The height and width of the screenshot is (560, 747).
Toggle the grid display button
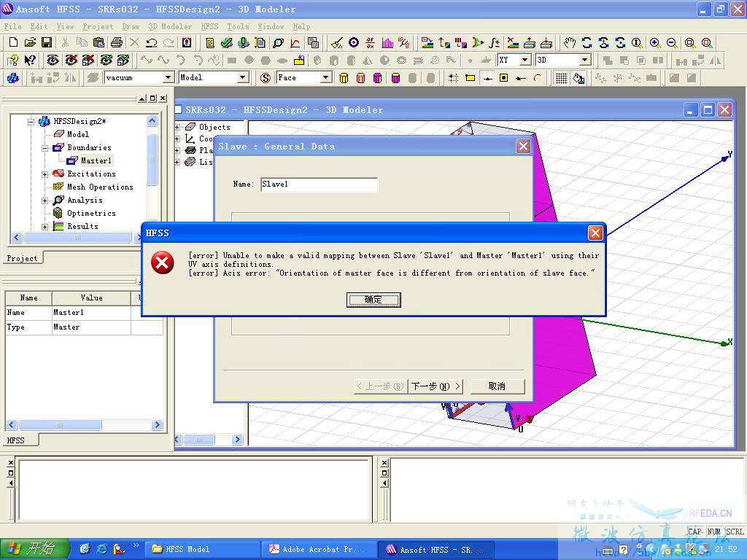click(x=562, y=77)
